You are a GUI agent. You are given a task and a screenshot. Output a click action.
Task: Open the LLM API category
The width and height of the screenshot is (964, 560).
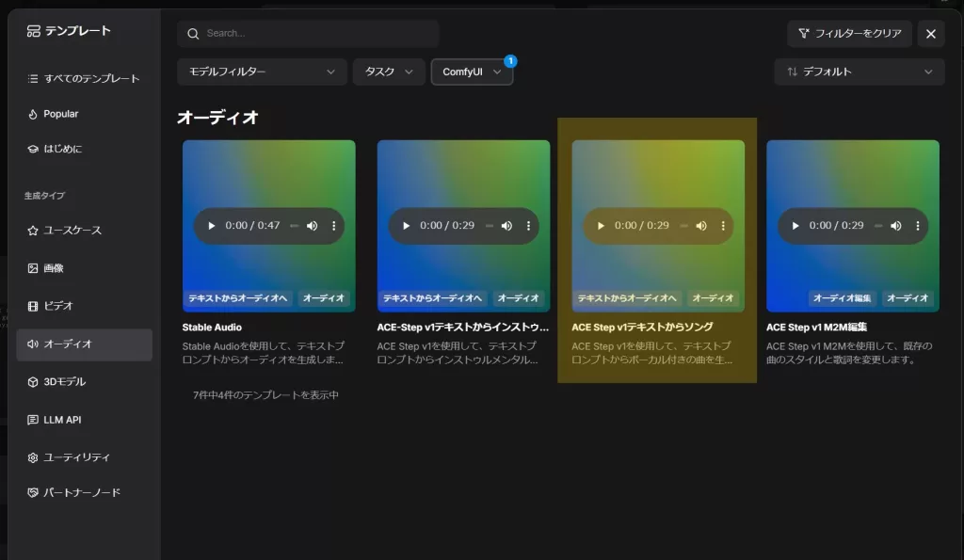[x=62, y=419]
